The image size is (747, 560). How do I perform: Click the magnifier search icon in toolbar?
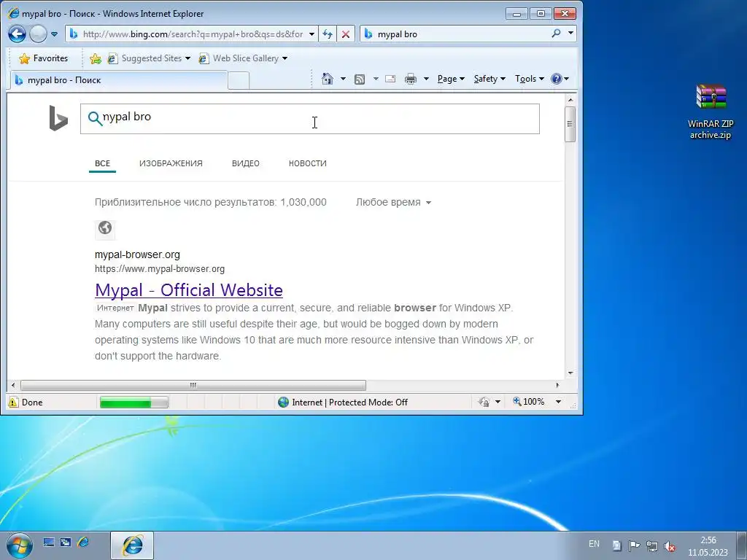[x=556, y=34]
